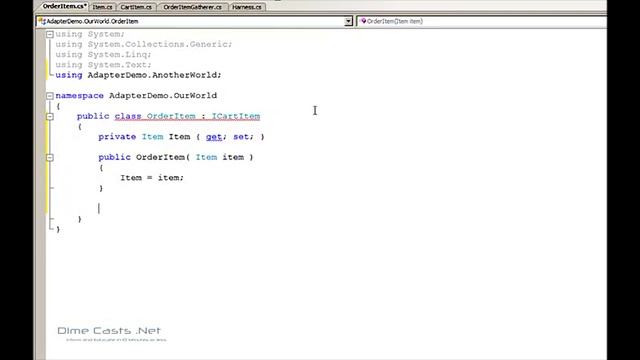
Task: Click the method icon in members dropdown
Action: [363, 21]
